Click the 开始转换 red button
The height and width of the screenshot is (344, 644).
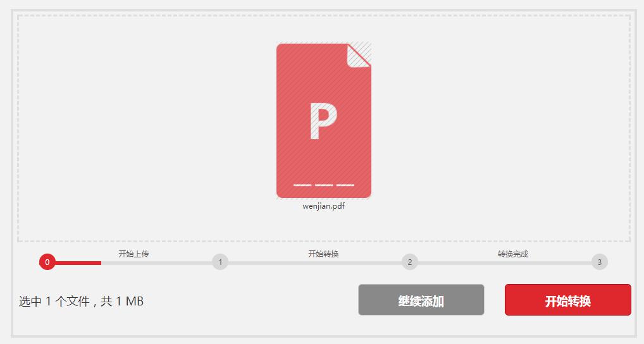(567, 300)
